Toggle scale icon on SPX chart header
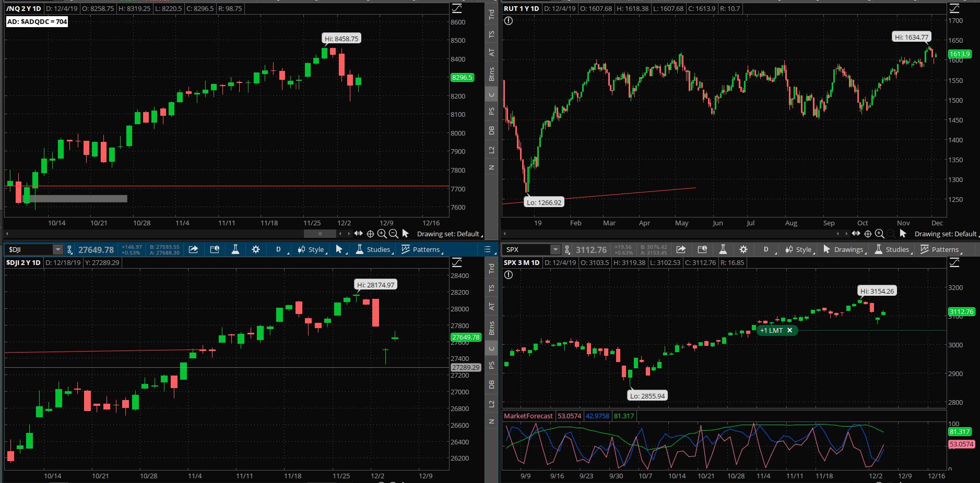The width and height of the screenshot is (980, 483). coord(954,262)
